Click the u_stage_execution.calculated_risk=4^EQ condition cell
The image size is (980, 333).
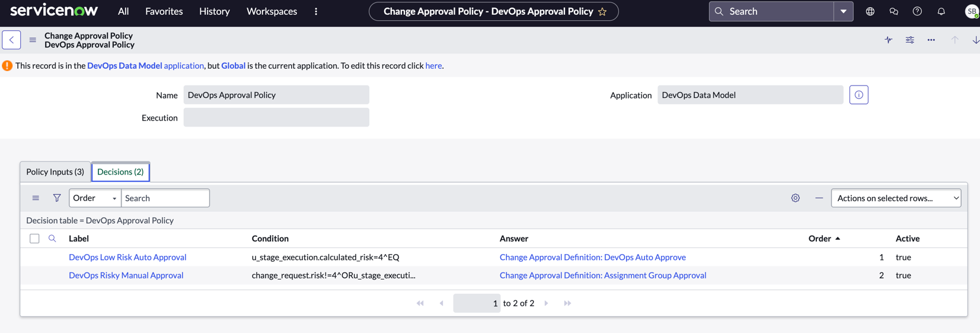[325, 257]
